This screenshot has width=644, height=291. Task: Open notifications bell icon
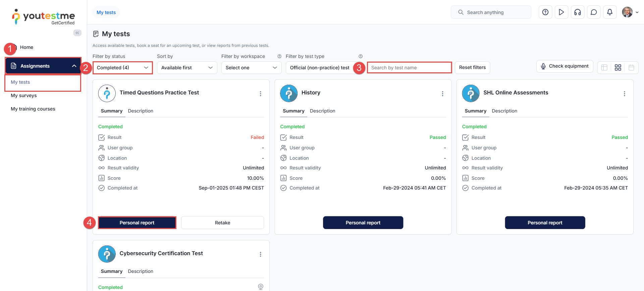610,12
